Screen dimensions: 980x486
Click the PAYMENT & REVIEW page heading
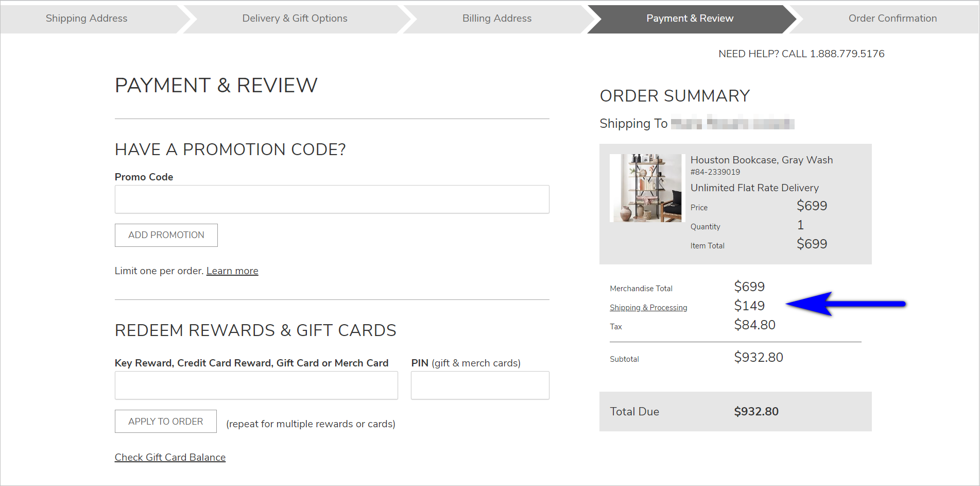point(216,85)
